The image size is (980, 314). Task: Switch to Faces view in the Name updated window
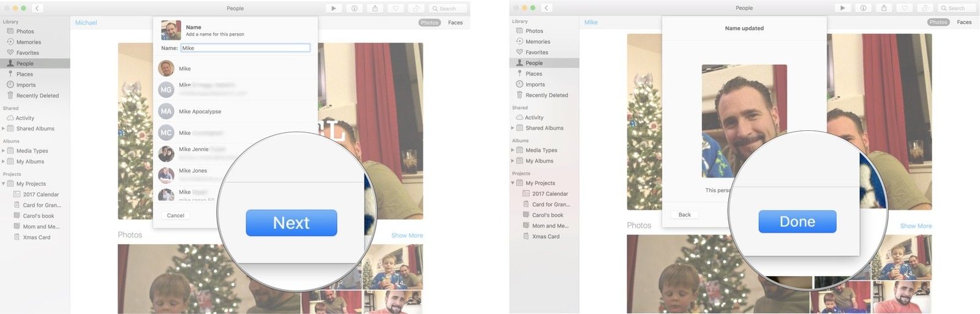click(964, 22)
